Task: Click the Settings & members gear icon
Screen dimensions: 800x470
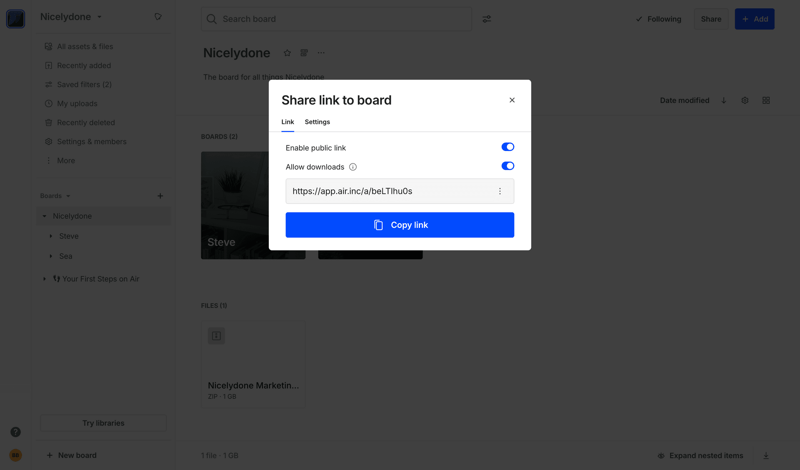Action: [x=48, y=141]
